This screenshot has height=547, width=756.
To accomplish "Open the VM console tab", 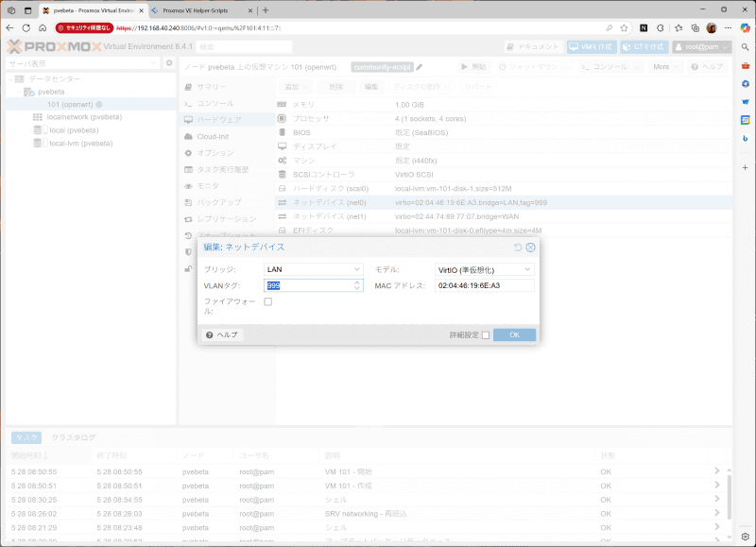I will point(227,103).
